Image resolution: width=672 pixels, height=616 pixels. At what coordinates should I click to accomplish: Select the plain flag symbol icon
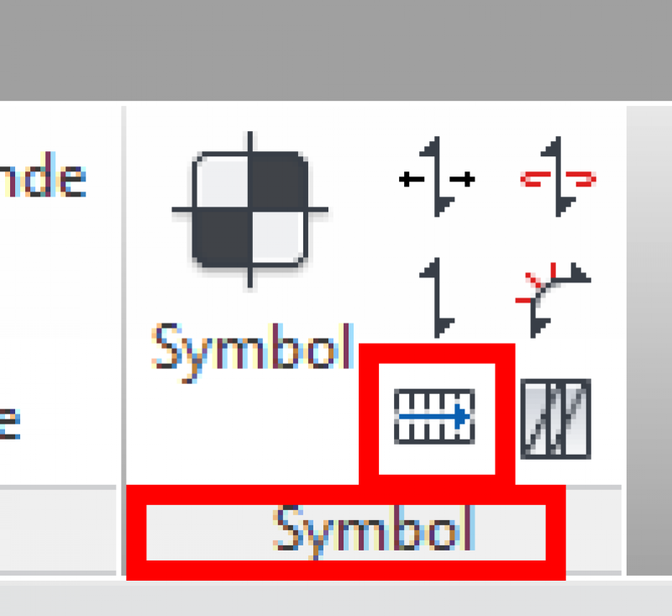(x=437, y=298)
